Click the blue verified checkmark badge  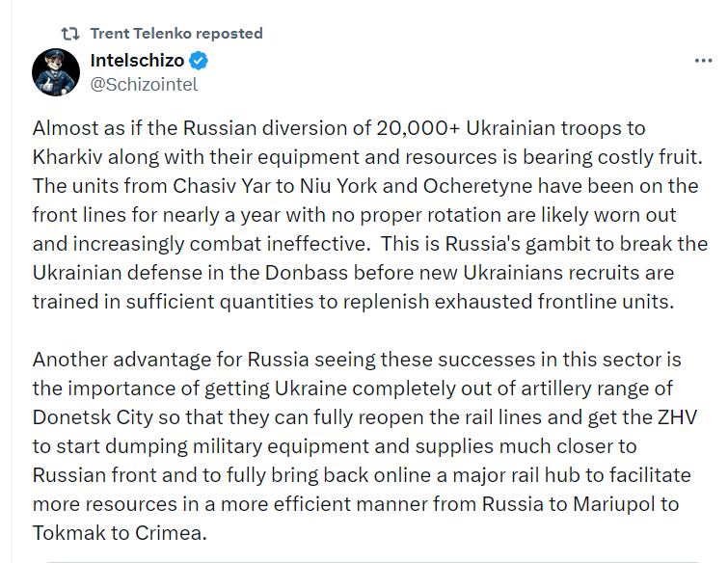[199, 61]
